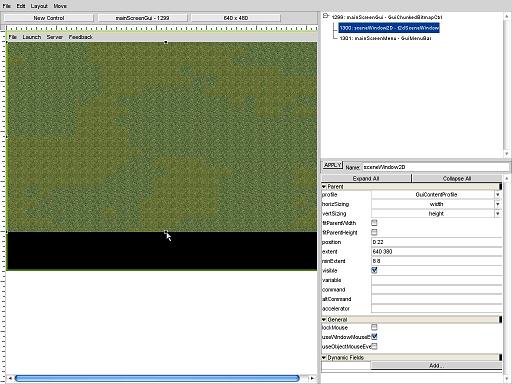
Task: Click the canvas horizontal scrollbar thumb
Action: tap(157, 378)
